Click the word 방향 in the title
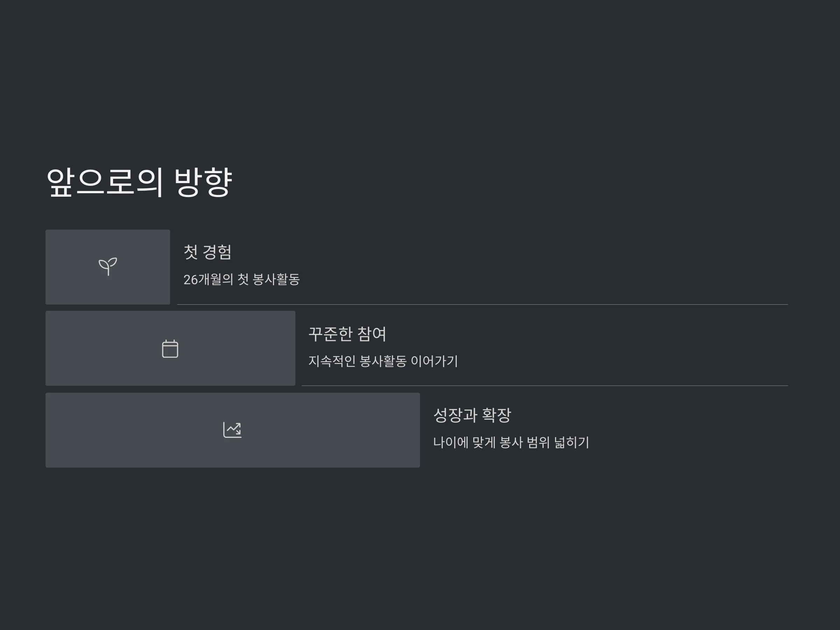The width and height of the screenshot is (840, 630). (x=203, y=182)
